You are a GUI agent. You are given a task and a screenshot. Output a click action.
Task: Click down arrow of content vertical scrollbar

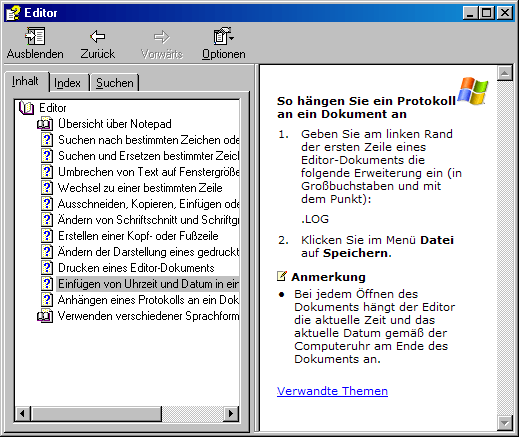(x=505, y=423)
